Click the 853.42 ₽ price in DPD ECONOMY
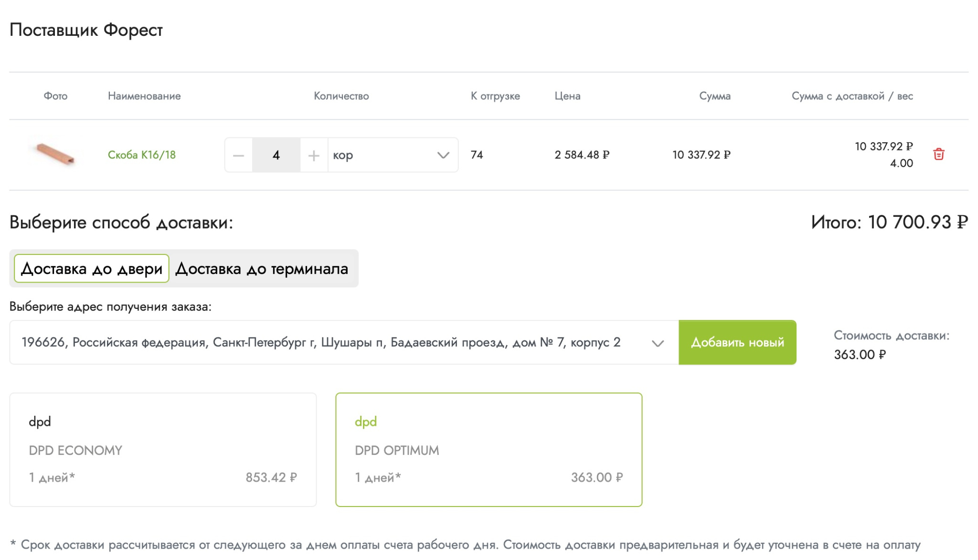 (271, 477)
